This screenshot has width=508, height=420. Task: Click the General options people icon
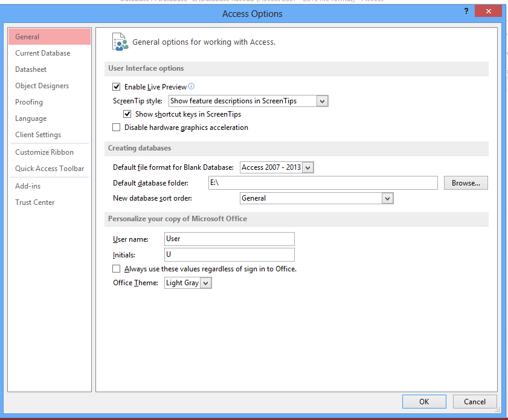pos(120,41)
